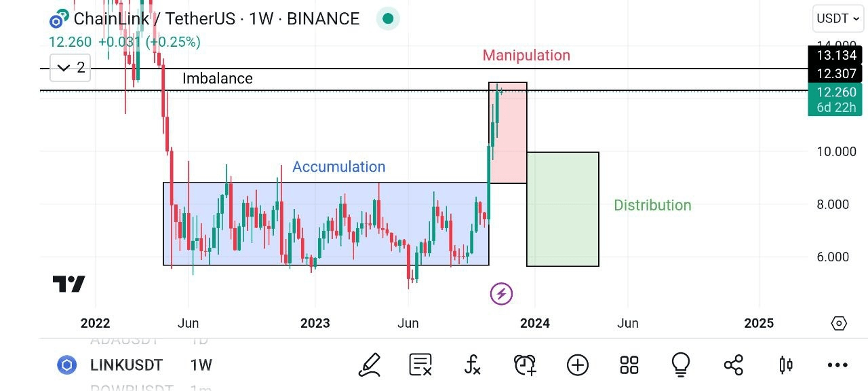Open the four-square layout grid icon
Screen dimensions: 868x391
pos(629,365)
